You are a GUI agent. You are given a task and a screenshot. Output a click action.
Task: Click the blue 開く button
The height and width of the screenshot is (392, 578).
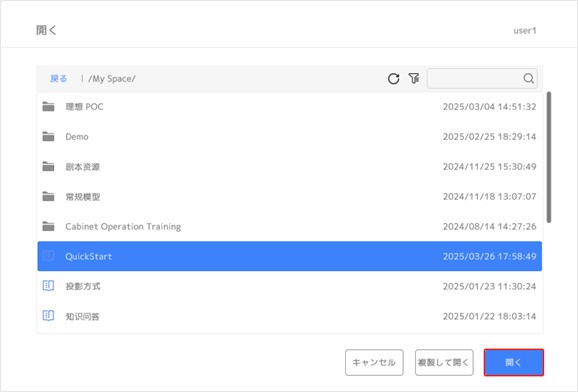coord(513,362)
